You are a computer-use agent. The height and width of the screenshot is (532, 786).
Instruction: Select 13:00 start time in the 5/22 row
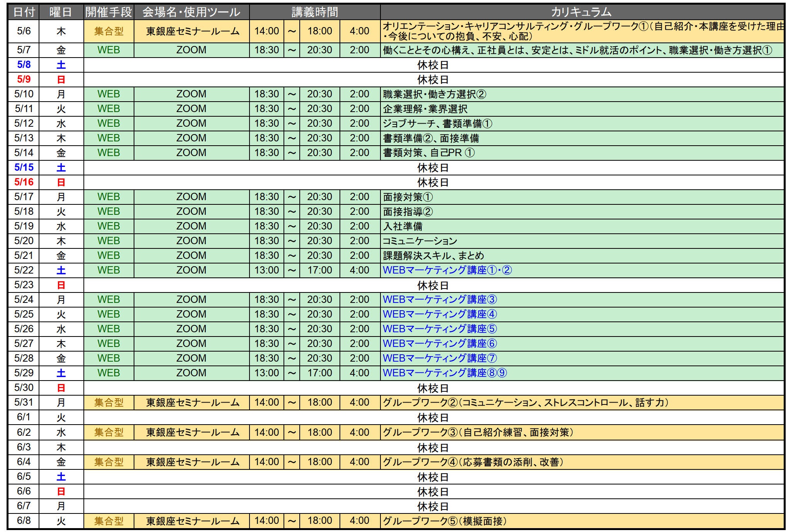point(267,270)
